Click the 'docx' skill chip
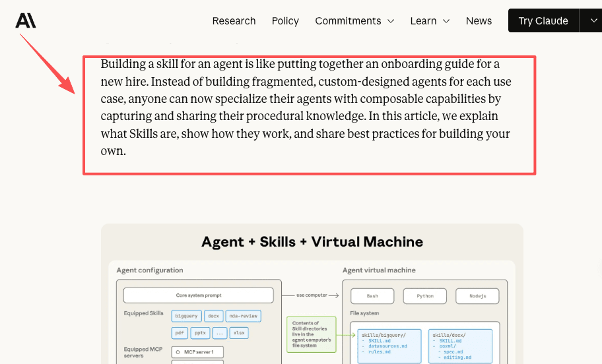 pyautogui.click(x=213, y=316)
